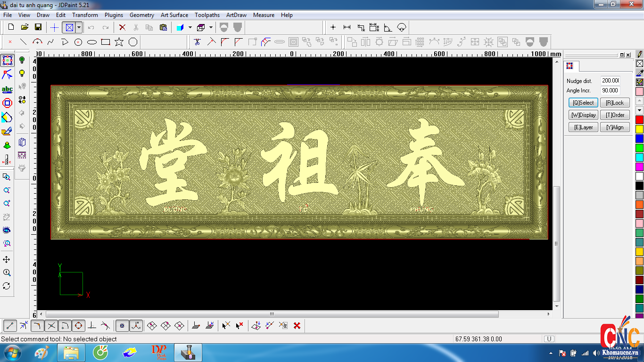Expand the color palette dropdown arrow
Screen dimensions: 644x362
[640, 110]
